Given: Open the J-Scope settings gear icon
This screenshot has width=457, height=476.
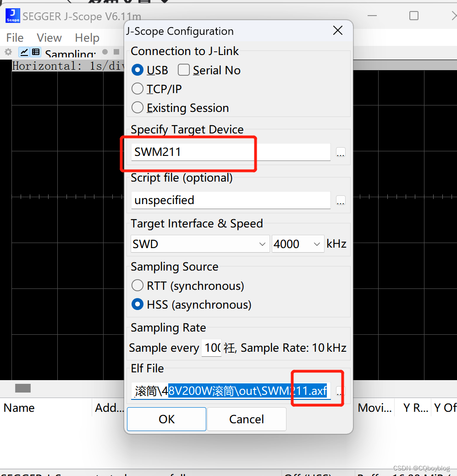Looking at the screenshot, I should [8, 52].
